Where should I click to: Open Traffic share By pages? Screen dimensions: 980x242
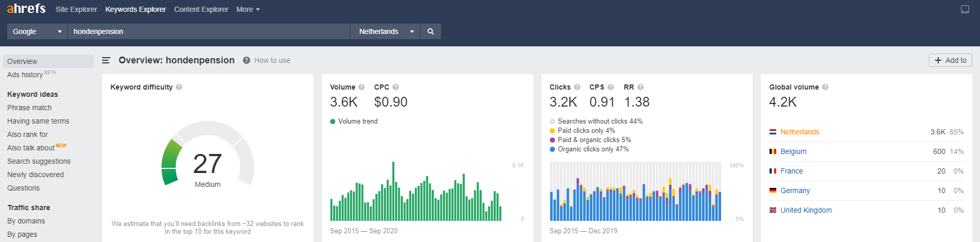(x=22, y=234)
